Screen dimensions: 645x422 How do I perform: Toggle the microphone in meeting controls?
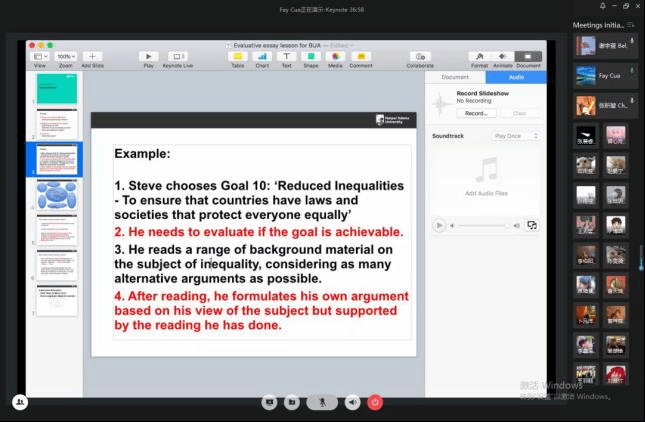[x=322, y=402]
